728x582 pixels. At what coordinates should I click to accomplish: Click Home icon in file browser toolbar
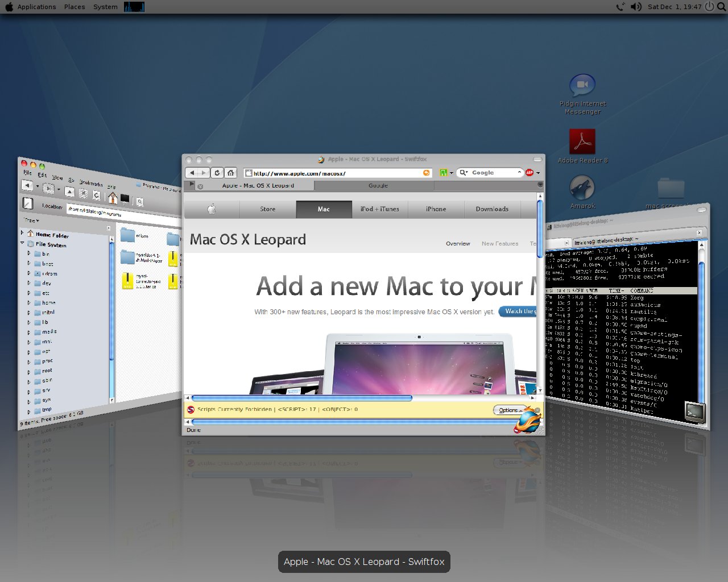[x=113, y=198]
